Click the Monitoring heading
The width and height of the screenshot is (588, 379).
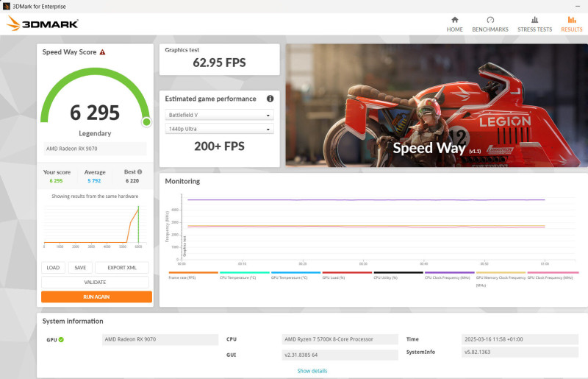[x=182, y=181]
